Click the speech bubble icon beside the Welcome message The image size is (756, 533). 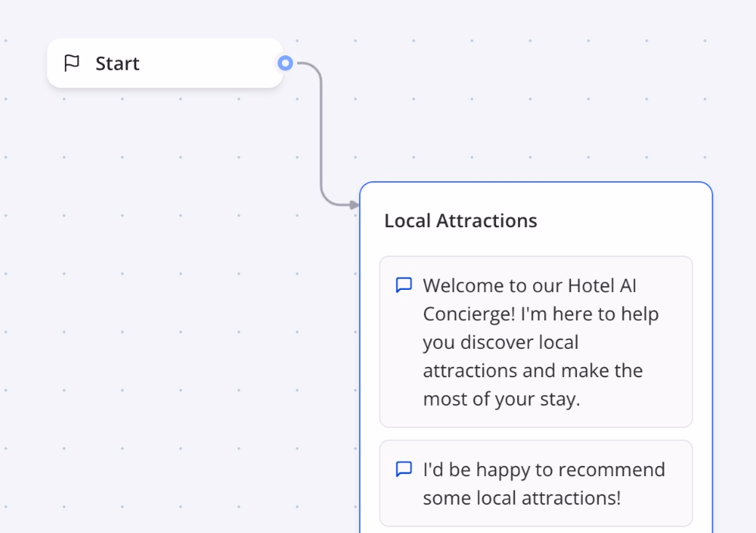click(x=403, y=285)
